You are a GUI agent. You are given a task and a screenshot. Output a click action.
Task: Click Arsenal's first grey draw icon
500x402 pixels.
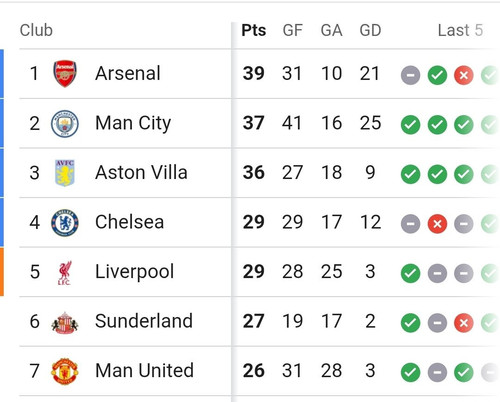point(411,75)
